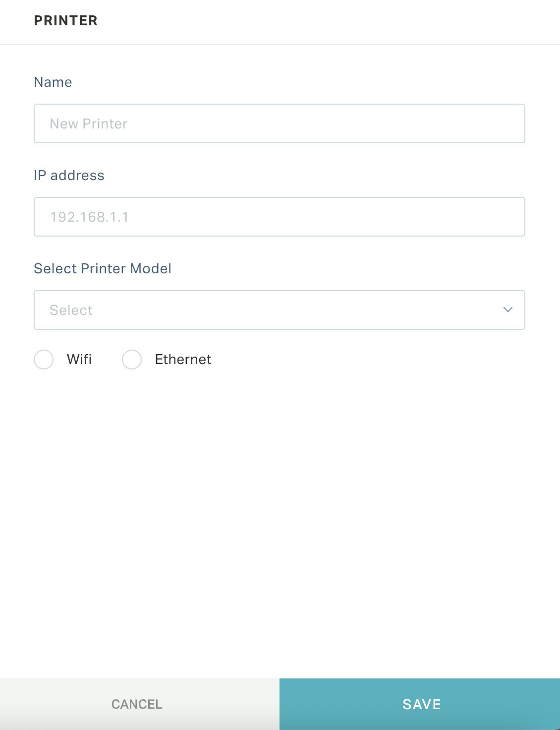Image resolution: width=560 pixels, height=730 pixels.
Task: Click the Name field label
Action: pos(53,82)
